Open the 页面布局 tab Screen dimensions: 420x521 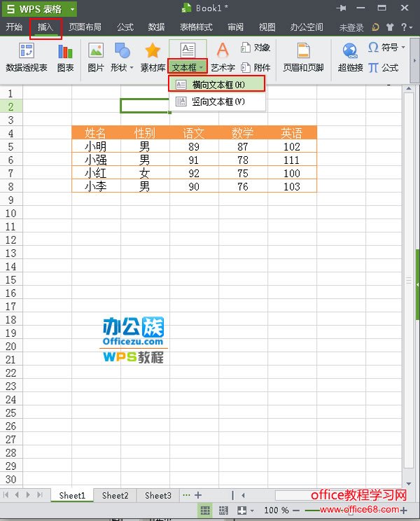tap(85, 27)
